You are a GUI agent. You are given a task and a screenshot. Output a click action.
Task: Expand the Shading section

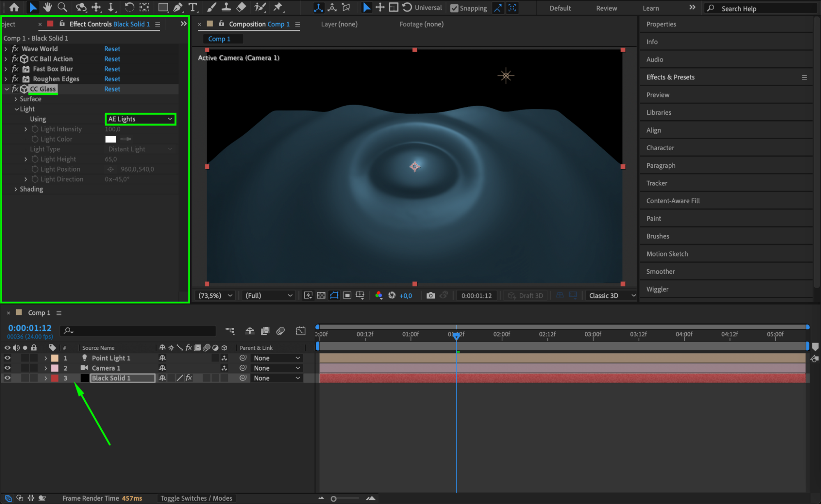[16, 189]
